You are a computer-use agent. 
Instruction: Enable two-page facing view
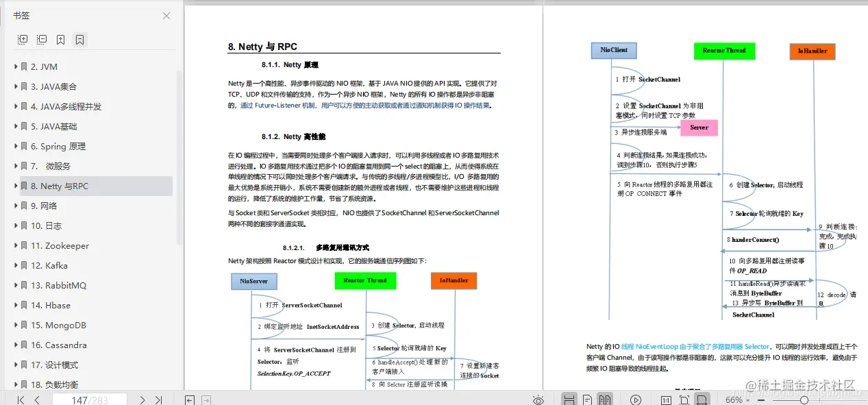pos(606,400)
